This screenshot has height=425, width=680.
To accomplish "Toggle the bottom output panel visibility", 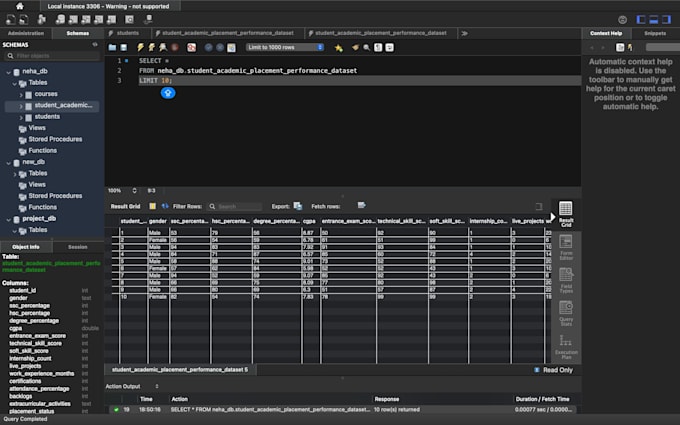I will (x=654, y=20).
